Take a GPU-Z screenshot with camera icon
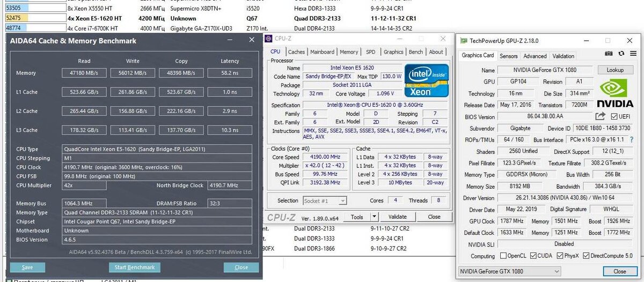Viewport: 644px width, 282px height. click(x=609, y=54)
